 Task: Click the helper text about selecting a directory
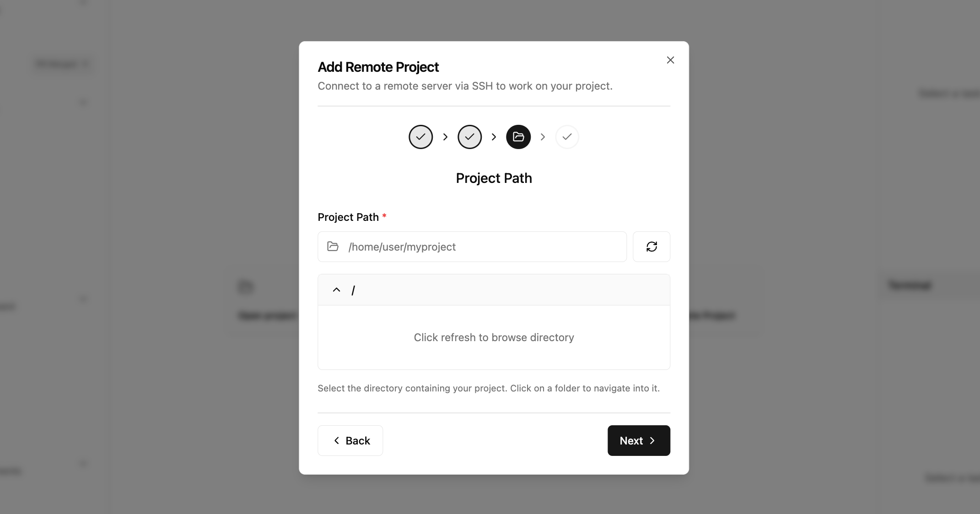tap(488, 388)
